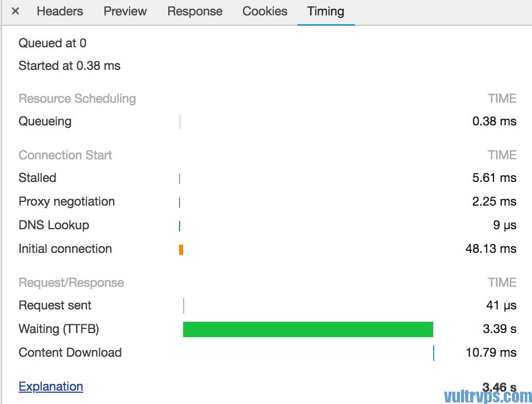Click the Proxy negotiation timing marker
This screenshot has width=532, height=404.
(180, 203)
